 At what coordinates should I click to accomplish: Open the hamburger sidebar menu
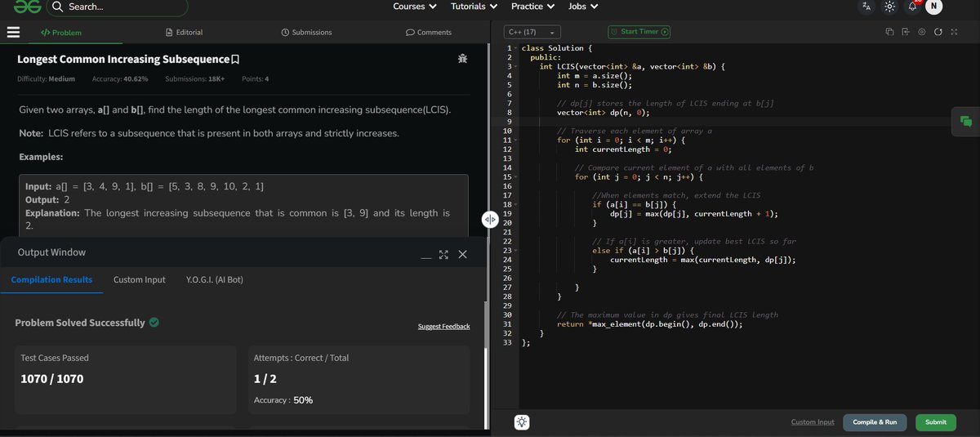point(13,33)
